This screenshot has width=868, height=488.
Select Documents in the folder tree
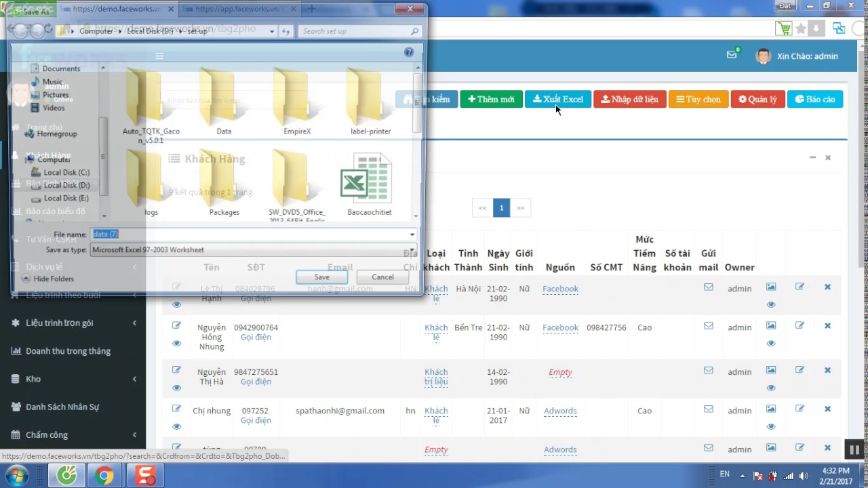coord(55,68)
